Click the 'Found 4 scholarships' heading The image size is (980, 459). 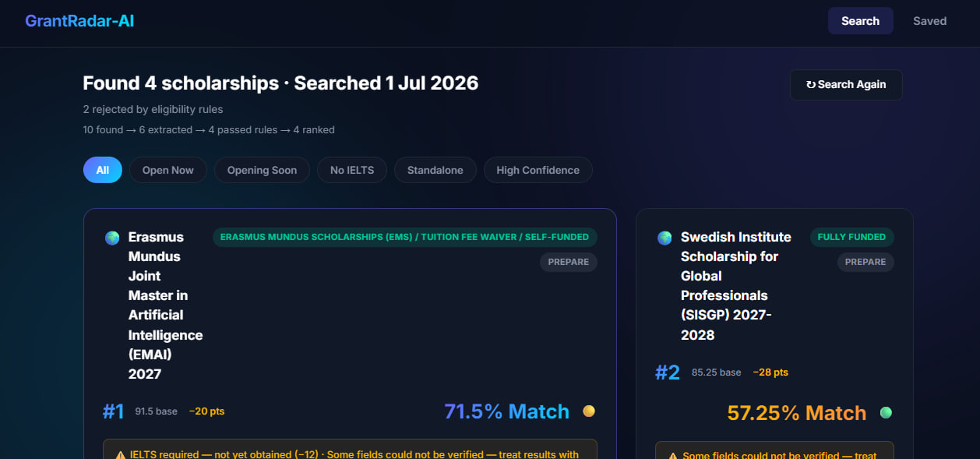click(280, 83)
